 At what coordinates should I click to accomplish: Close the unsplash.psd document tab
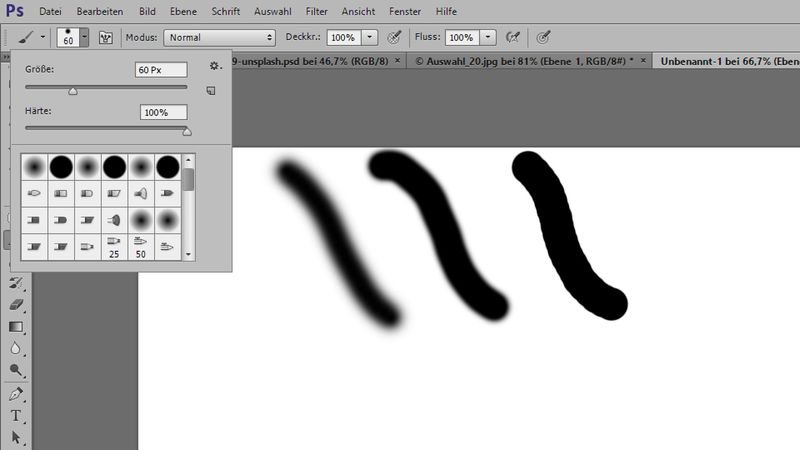(x=397, y=61)
